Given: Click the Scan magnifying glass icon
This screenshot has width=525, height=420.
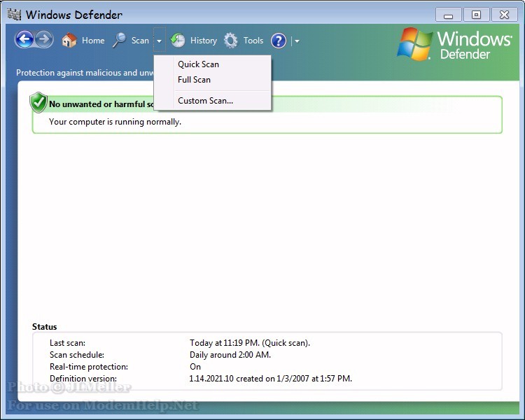Looking at the screenshot, I should [119, 41].
